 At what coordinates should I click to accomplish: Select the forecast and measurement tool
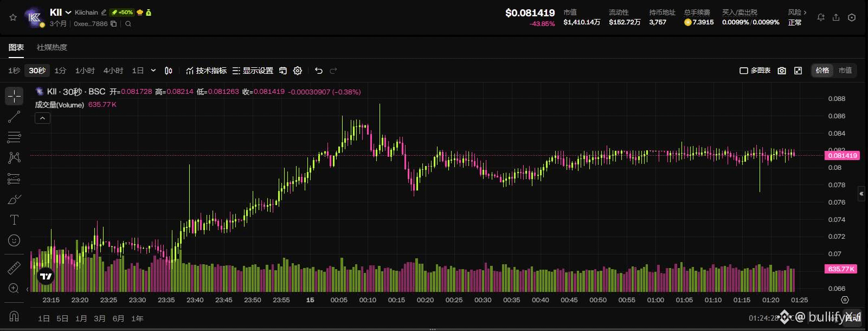(x=14, y=179)
